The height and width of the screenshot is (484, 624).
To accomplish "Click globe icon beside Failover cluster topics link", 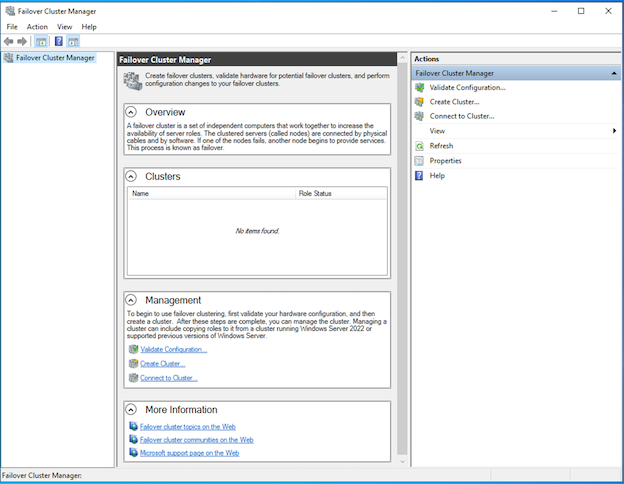I will [133, 426].
